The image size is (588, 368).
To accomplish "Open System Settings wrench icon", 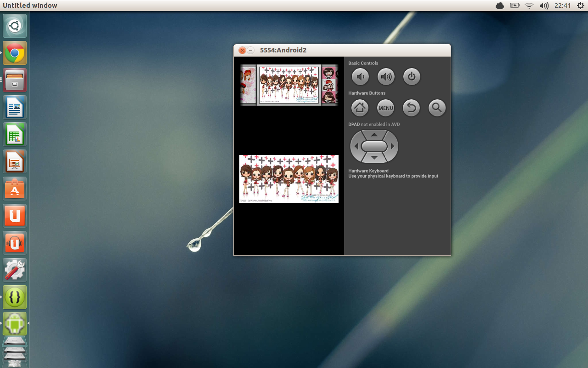I will tap(15, 270).
